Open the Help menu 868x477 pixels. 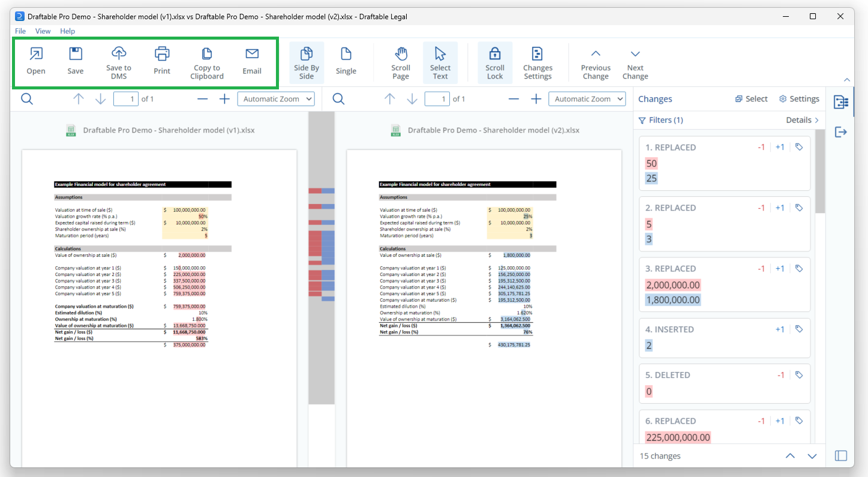click(68, 31)
